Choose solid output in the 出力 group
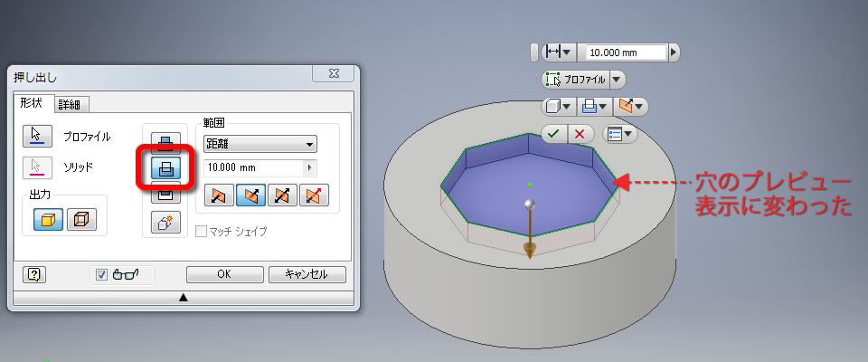 [x=48, y=220]
